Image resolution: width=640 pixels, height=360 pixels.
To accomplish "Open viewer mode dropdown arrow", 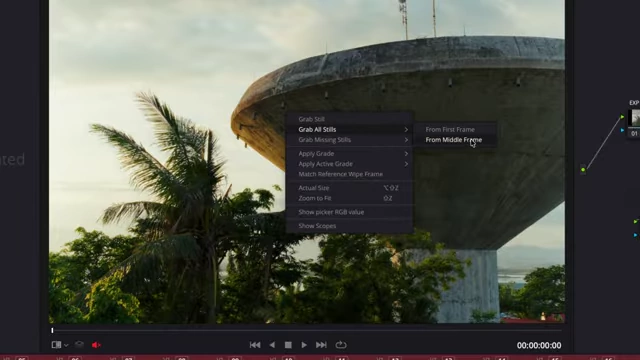I will click(x=66, y=345).
